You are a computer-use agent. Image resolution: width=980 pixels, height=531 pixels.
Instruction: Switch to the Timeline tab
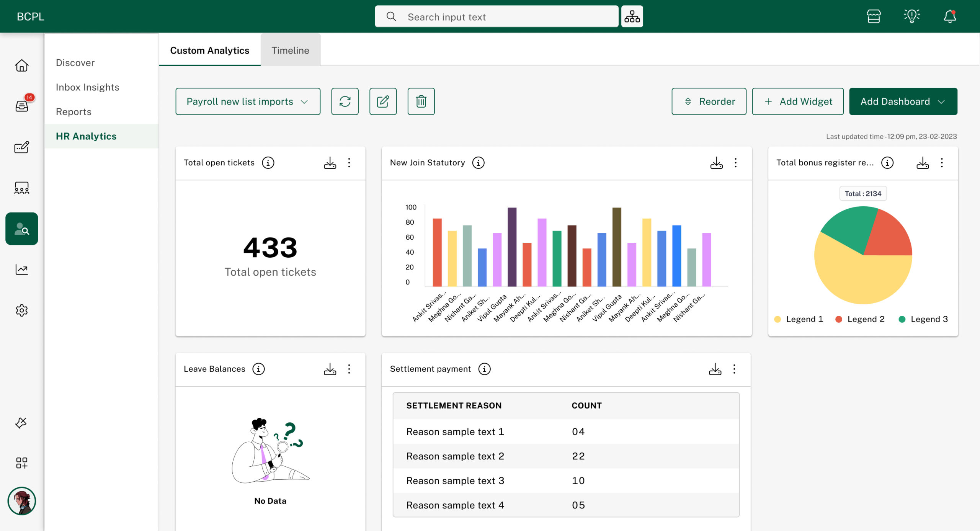point(290,50)
